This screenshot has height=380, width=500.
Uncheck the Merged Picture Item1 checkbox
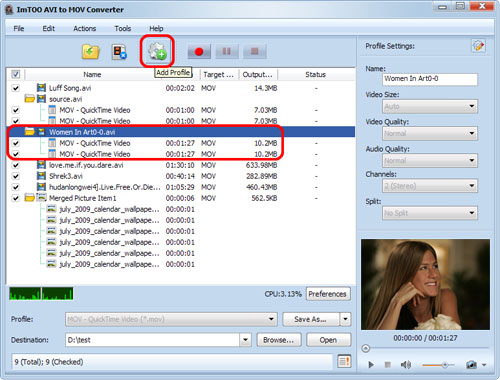(x=16, y=198)
